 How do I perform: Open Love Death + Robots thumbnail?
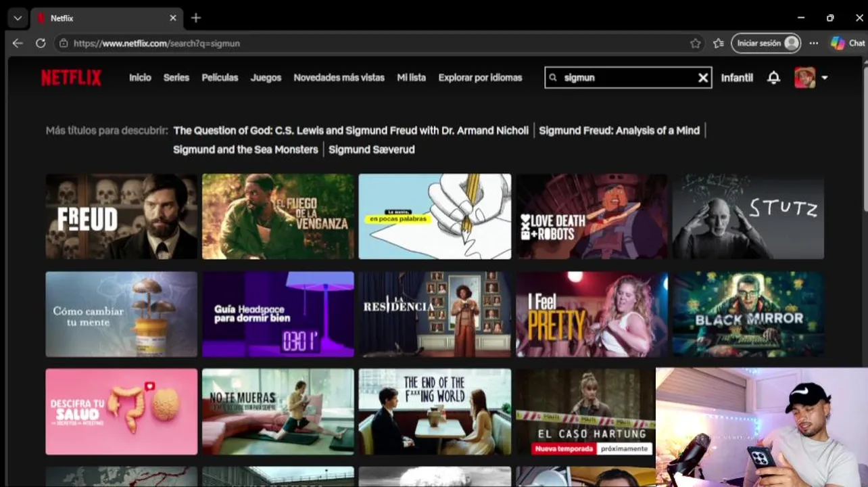tap(592, 216)
